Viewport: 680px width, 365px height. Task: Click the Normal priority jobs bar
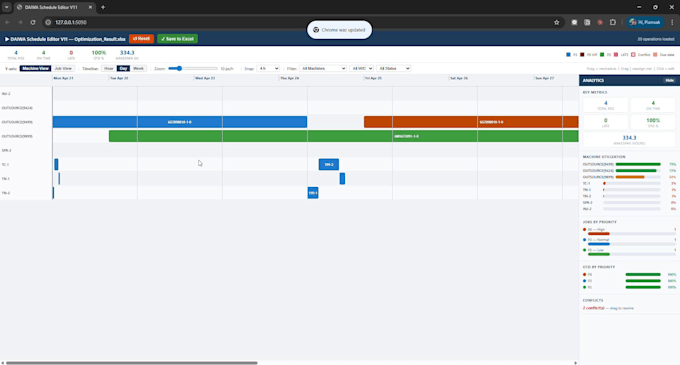(x=598, y=244)
